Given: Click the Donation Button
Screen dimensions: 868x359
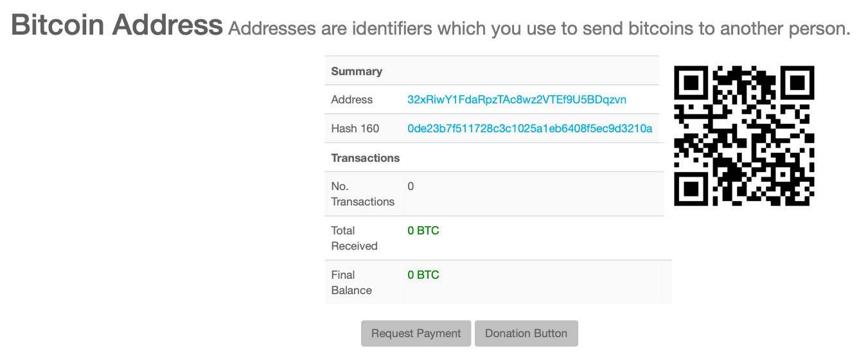Looking at the screenshot, I should click(526, 333).
